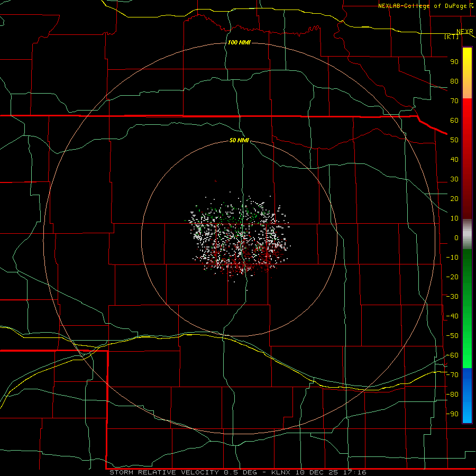Select the positive 20 scale label
The height and width of the screenshot is (476, 476).
(x=454, y=199)
